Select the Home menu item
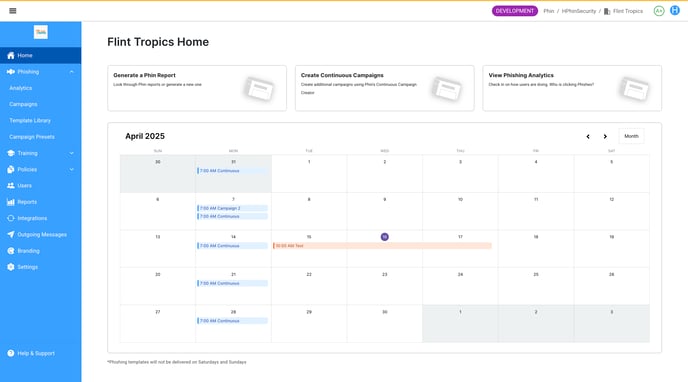This screenshot has width=688, height=382. [40, 55]
